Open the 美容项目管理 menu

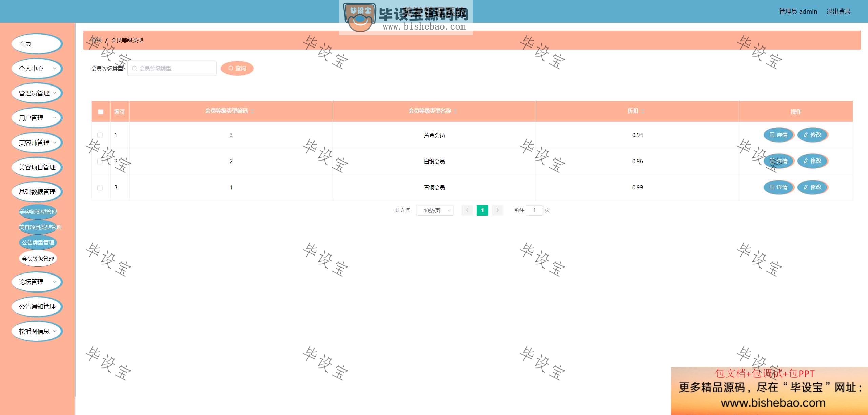(x=37, y=167)
